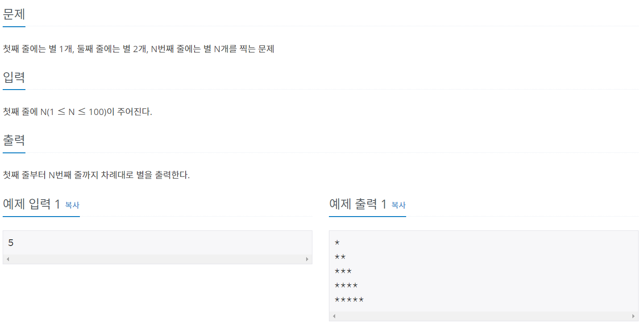Select the 복사 copy icon for 예제 입력 1

tap(72, 205)
